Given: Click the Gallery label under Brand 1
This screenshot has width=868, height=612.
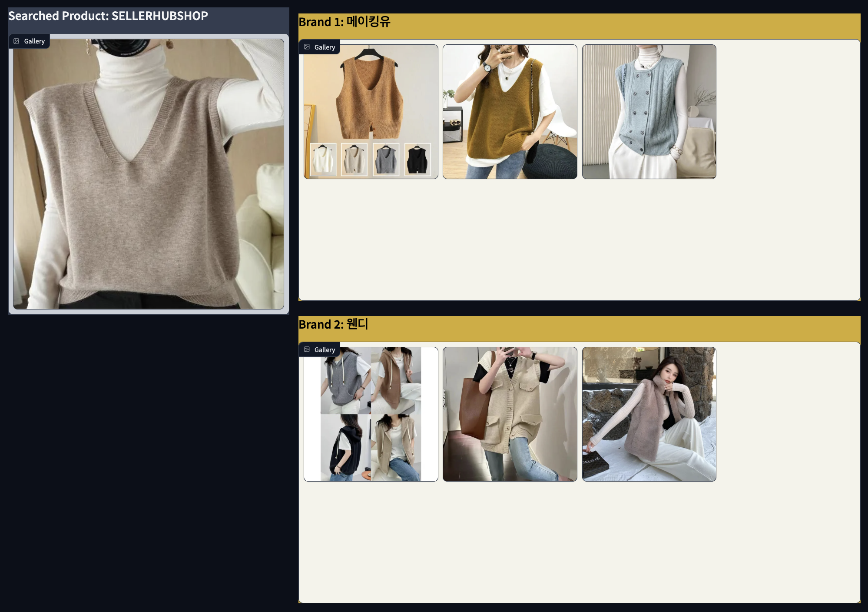Looking at the screenshot, I should point(325,47).
